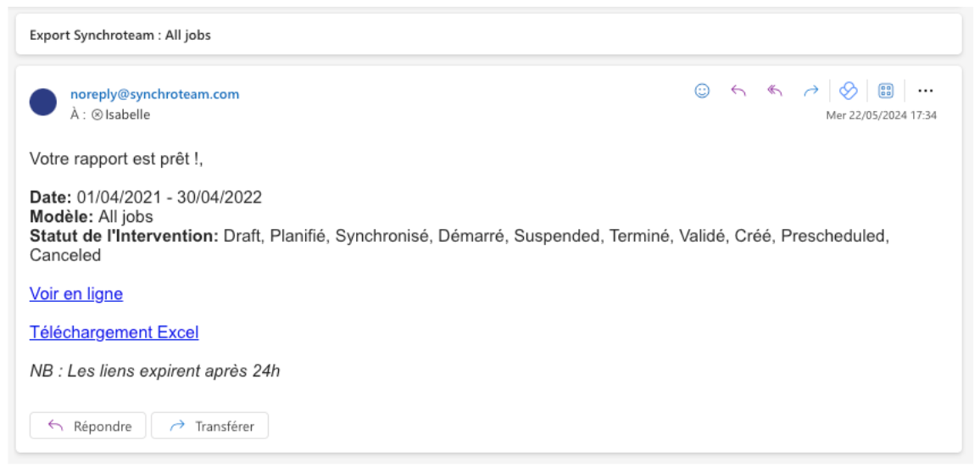Click the NB liens expirent après 24h note
This screenshot has height=468, width=980.
tap(154, 371)
